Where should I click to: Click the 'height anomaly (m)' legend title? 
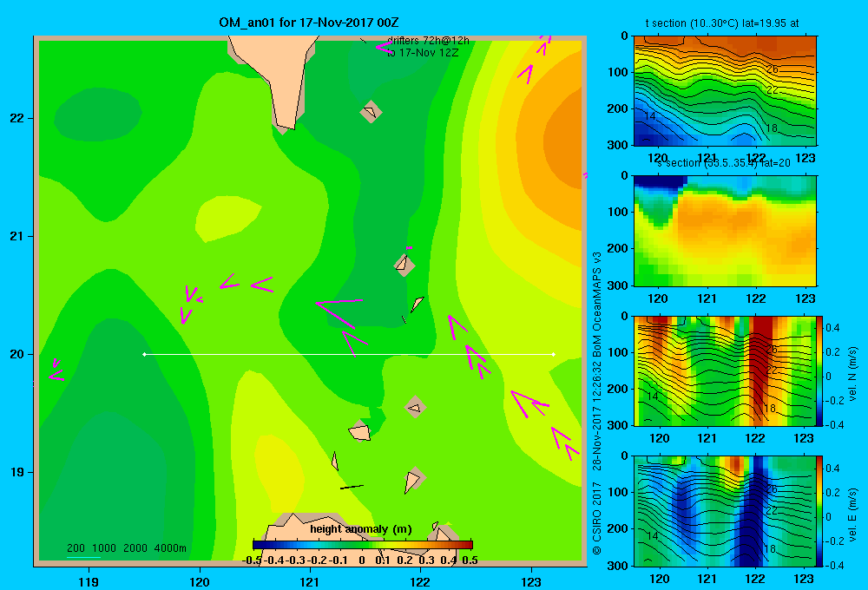(x=361, y=529)
